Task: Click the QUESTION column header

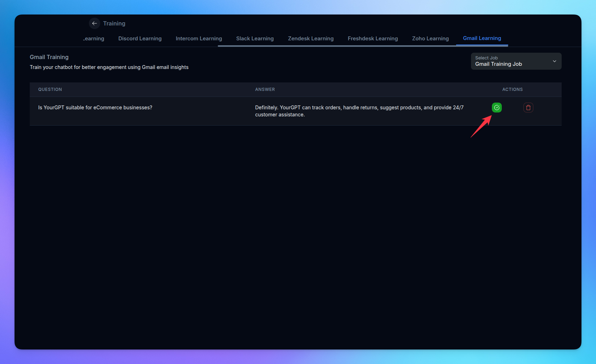Action: pyautogui.click(x=50, y=89)
